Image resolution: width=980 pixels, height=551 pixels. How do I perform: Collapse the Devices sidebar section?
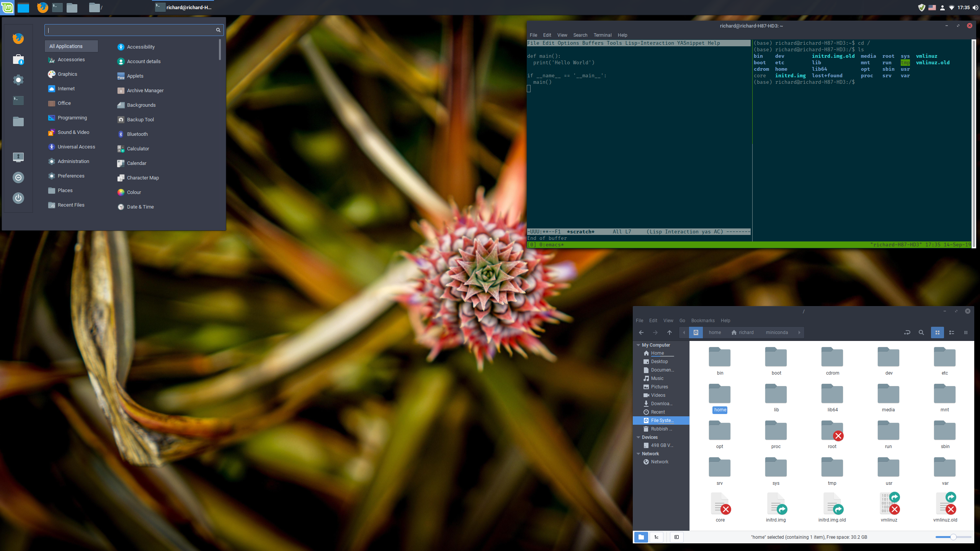tap(638, 437)
